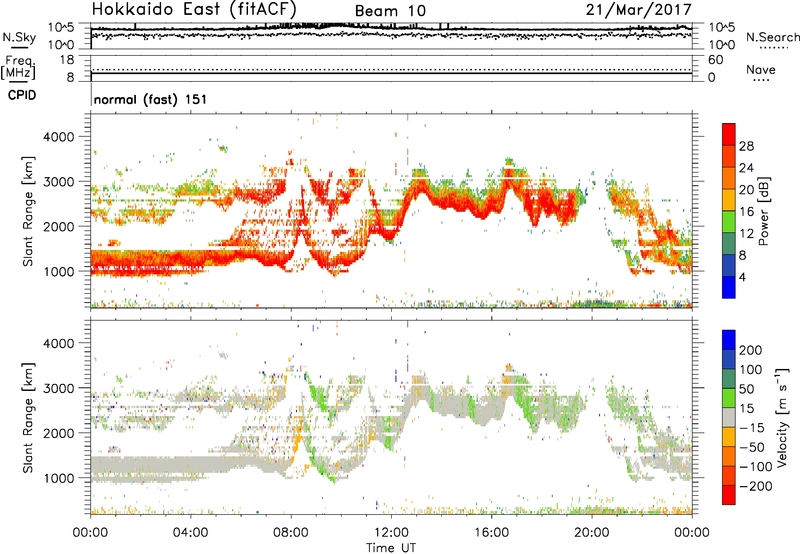This screenshot has height=554, width=800.
Task: Click the '18' frequency axis tick
Action: point(66,60)
